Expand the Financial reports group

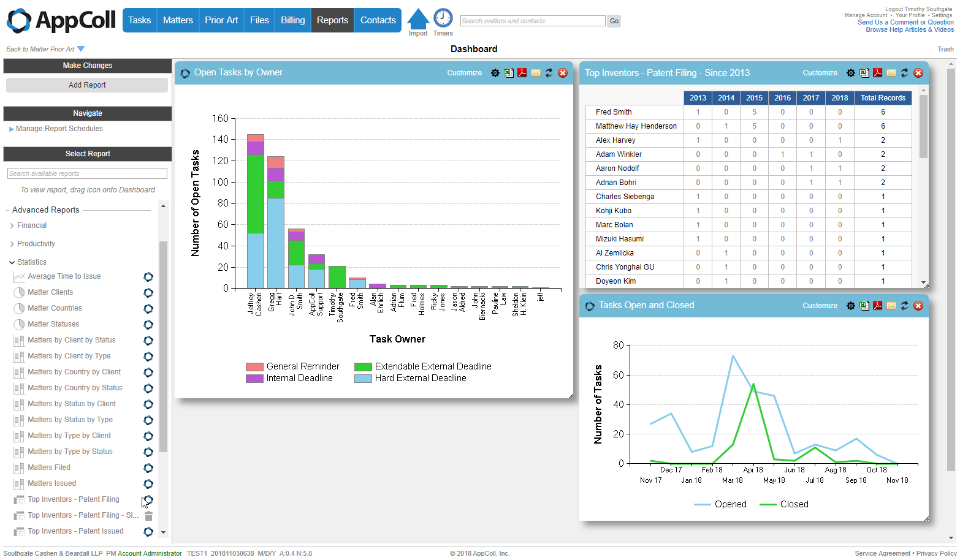(x=12, y=226)
